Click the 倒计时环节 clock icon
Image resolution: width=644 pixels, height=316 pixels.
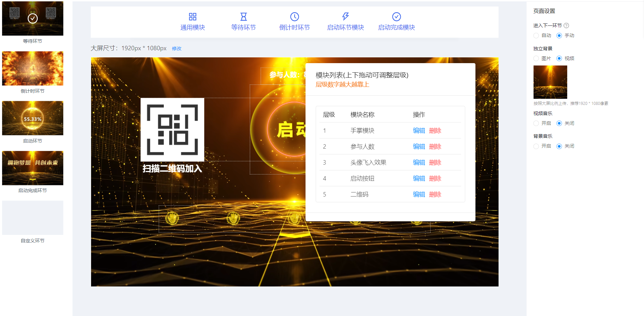(x=294, y=17)
